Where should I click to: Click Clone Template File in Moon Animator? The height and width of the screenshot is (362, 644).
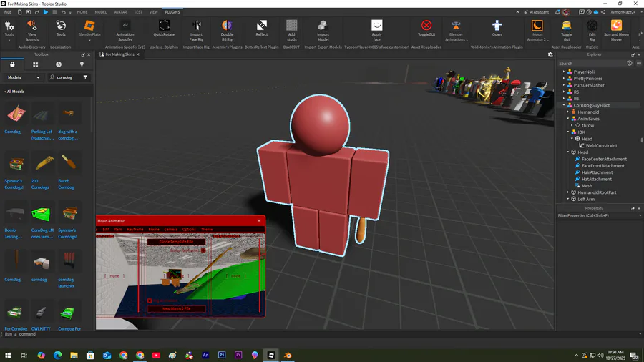click(176, 242)
